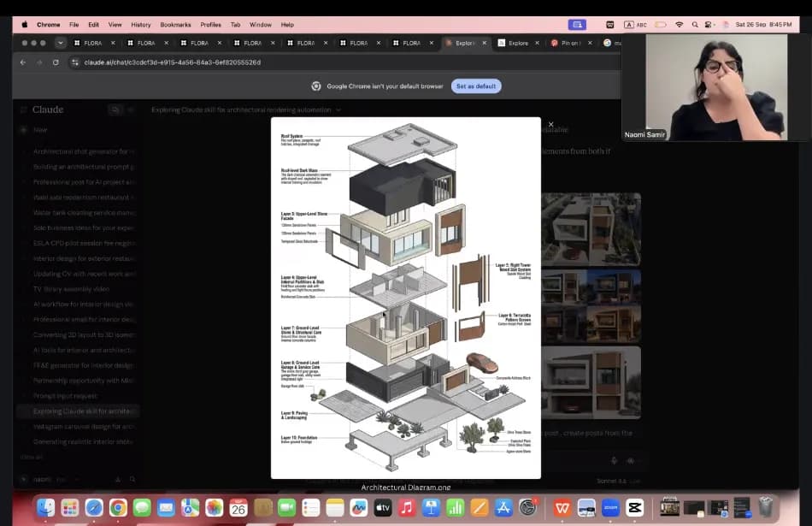812x526 pixels.
Task: Click the Wi-Fi status icon
Action: [679, 24]
